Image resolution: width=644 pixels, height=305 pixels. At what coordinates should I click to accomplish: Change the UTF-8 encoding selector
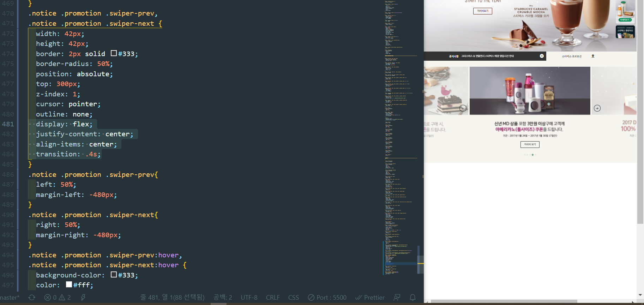point(249,298)
